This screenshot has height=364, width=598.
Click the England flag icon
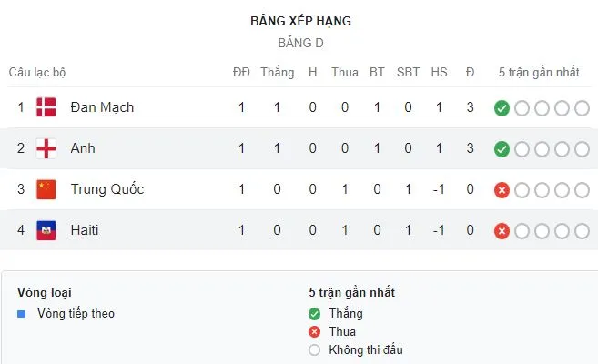coord(46,148)
